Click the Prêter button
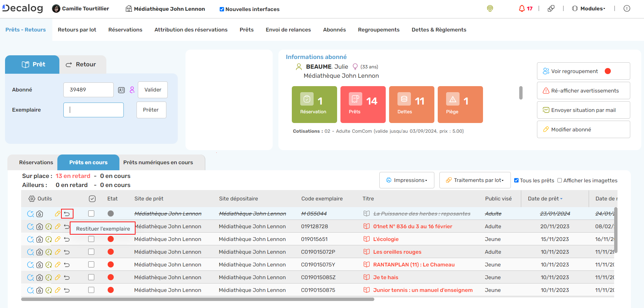This screenshot has height=308, width=644. tap(151, 110)
